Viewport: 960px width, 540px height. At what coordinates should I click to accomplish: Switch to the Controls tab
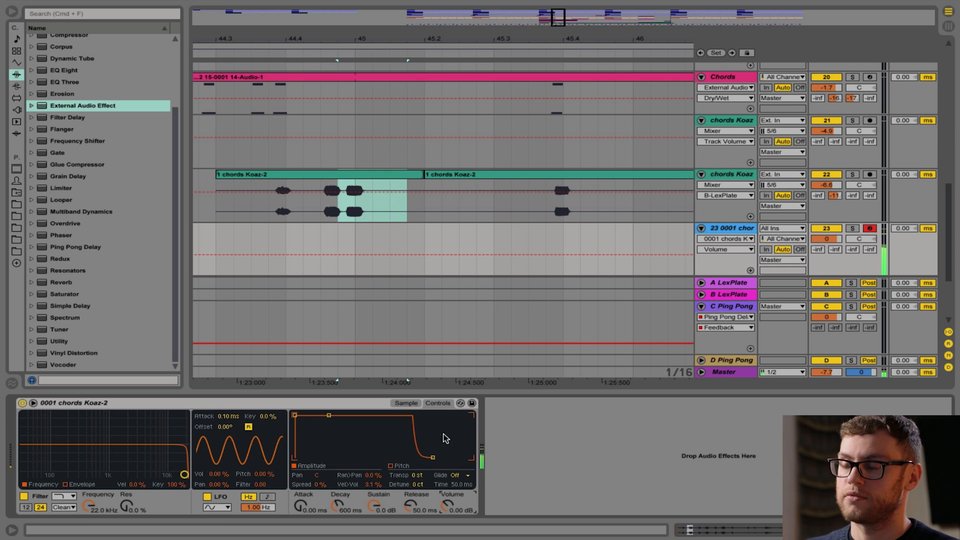pos(438,403)
